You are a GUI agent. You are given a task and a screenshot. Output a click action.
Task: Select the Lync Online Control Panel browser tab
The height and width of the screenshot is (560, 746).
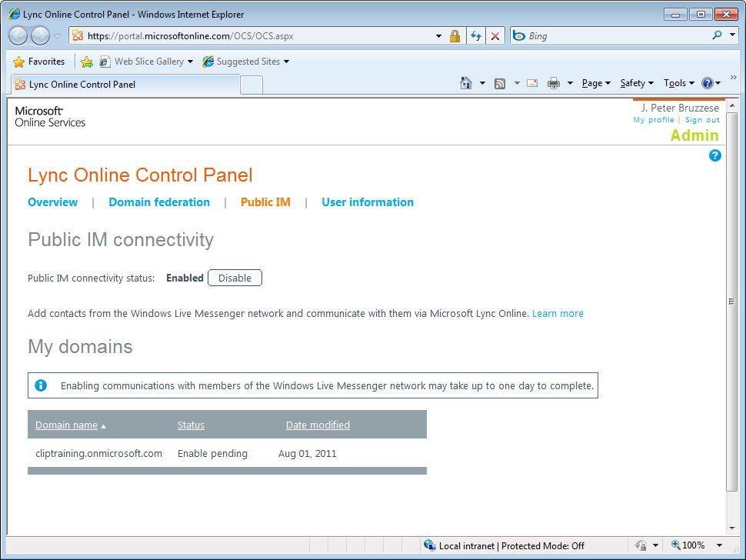click(x=125, y=85)
